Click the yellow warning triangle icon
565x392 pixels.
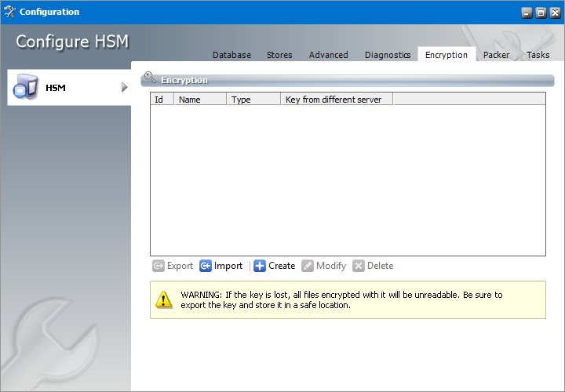click(x=163, y=299)
